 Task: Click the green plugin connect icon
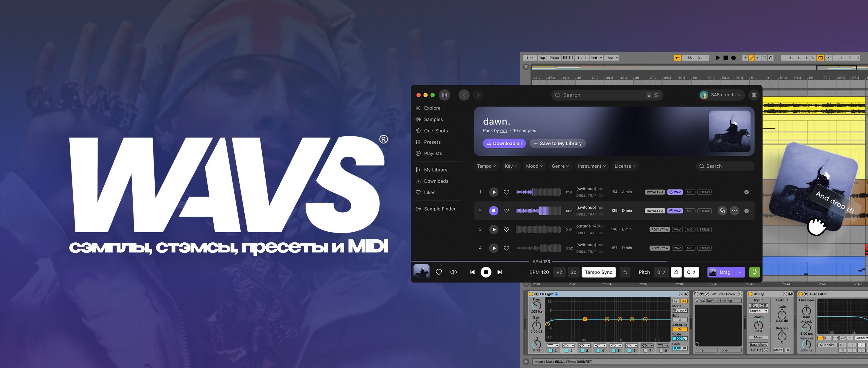click(x=754, y=272)
